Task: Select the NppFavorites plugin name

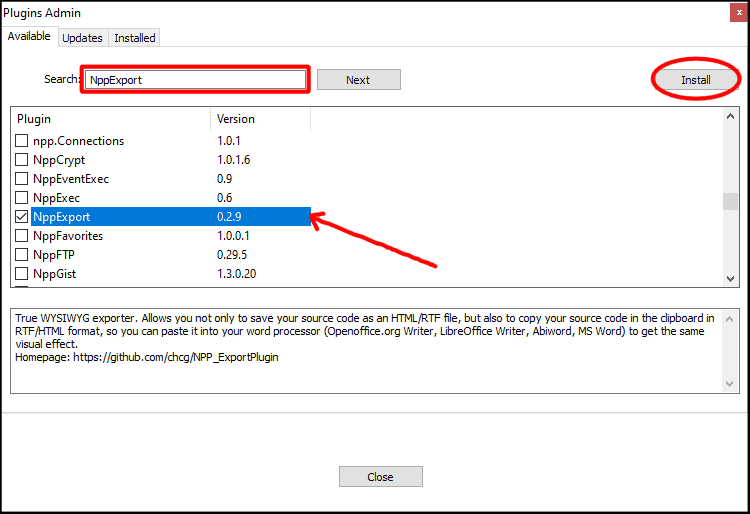Action: click(68, 236)
